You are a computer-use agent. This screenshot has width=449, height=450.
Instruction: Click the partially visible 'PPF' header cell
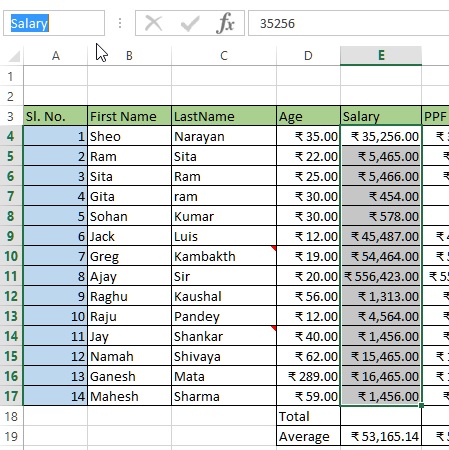435,116
